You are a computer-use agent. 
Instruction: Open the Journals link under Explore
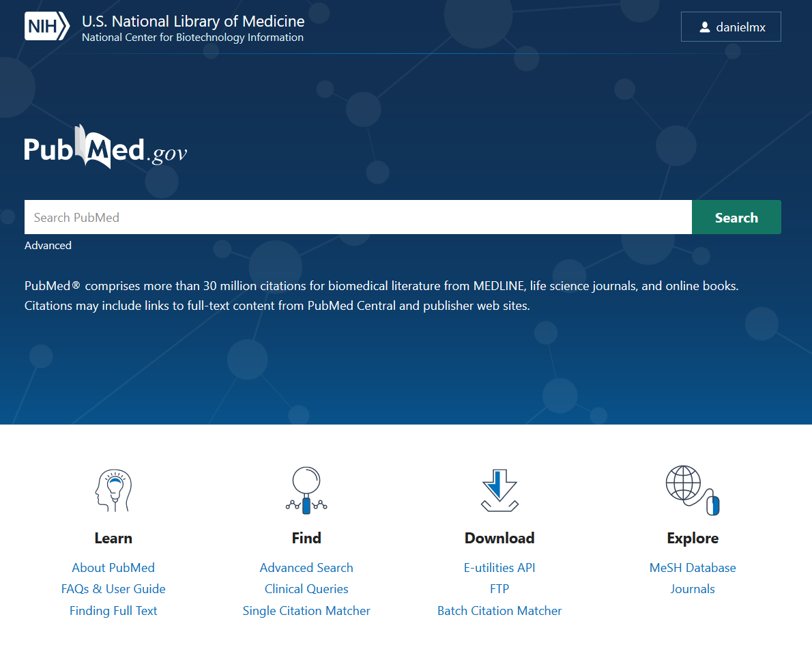[x=693, y=589]
